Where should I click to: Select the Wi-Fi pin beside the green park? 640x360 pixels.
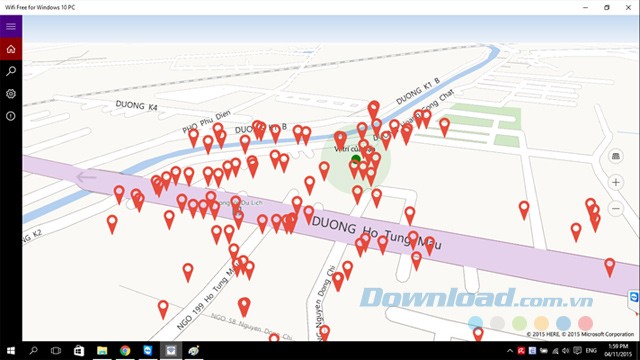(x=444, y=127)
